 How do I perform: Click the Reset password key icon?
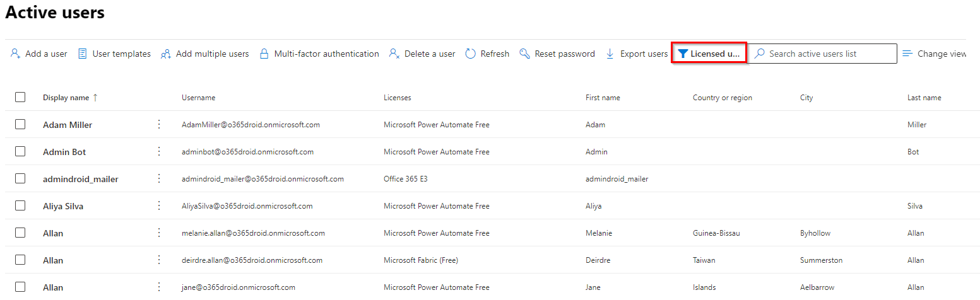(x=524, y=54)
